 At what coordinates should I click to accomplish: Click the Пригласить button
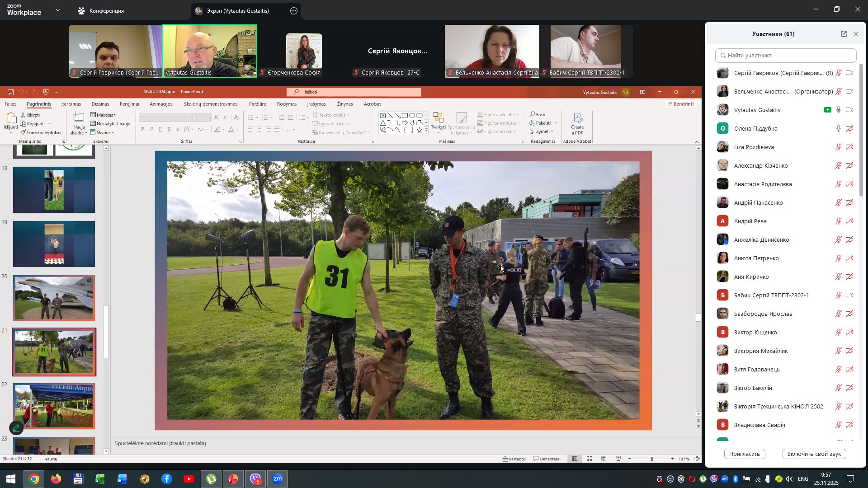click(744, 454)
